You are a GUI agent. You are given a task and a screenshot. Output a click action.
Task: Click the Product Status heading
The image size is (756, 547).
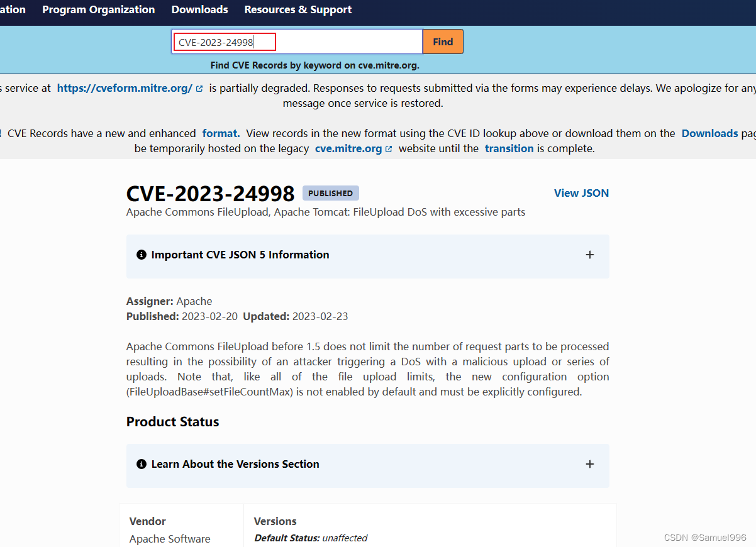point(173,422)
